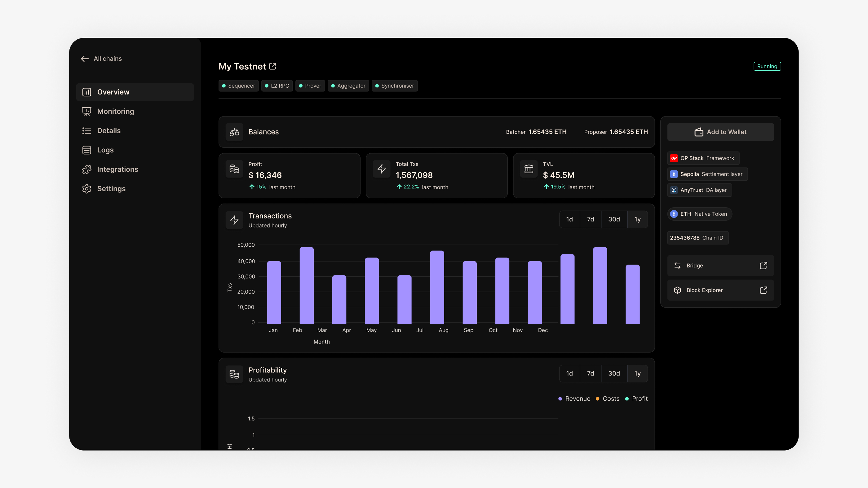The height and width of the screenshot is (488, 868).
Task: Toggle the Prover status indicator
Action: coord(310,86)
